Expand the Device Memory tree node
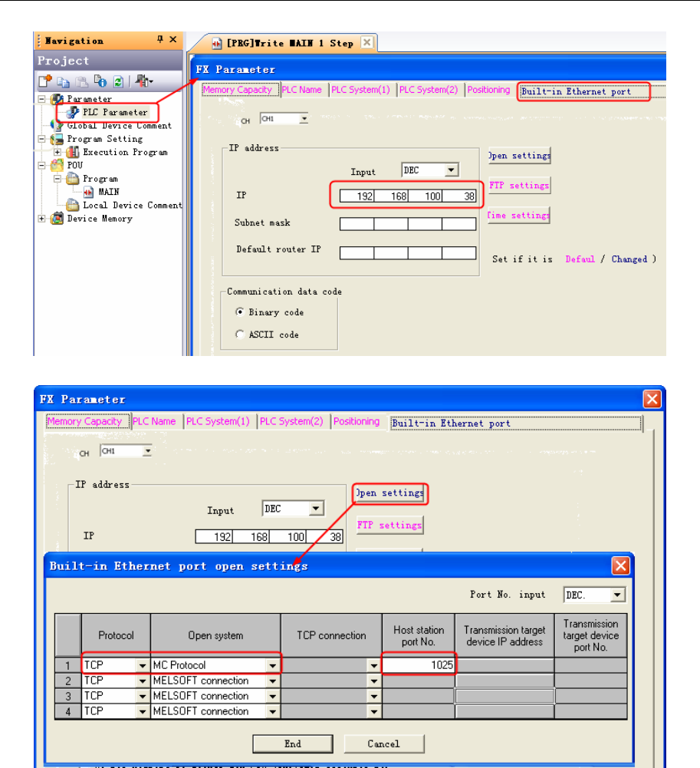 click(x=41, y=219)
